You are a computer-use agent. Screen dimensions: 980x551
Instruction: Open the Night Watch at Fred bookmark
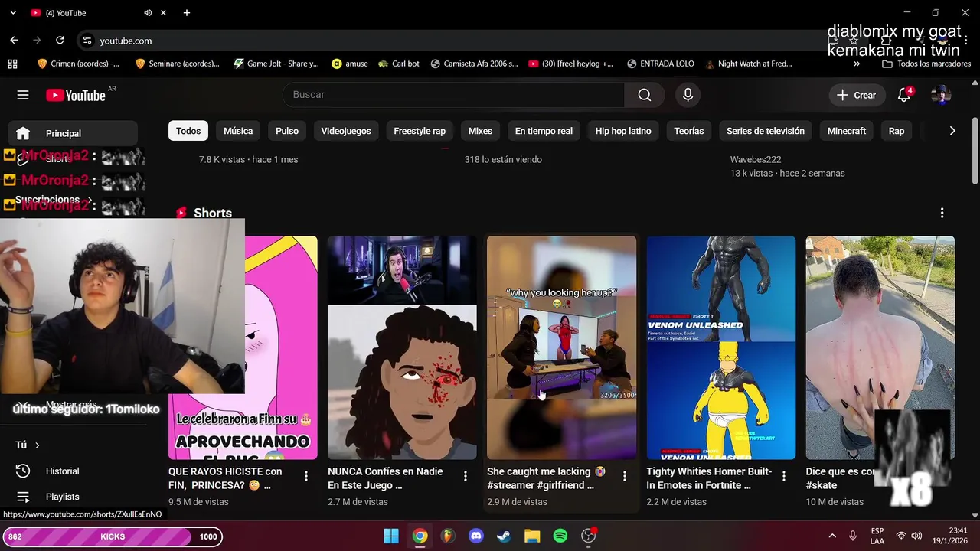[749, 64]
